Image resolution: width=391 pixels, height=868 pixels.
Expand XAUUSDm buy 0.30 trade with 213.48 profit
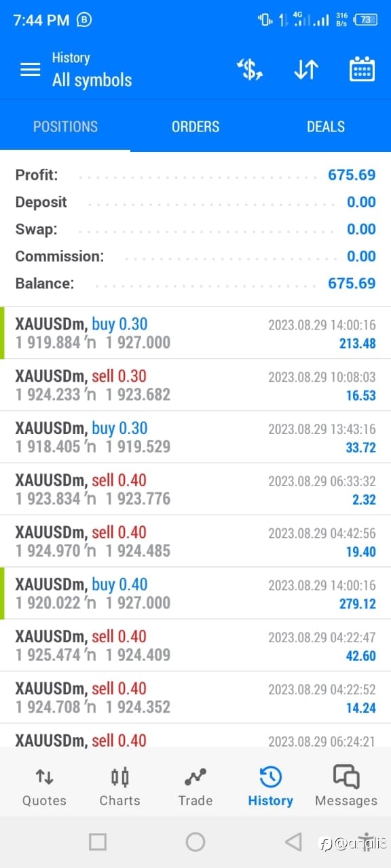click(195, 333)
